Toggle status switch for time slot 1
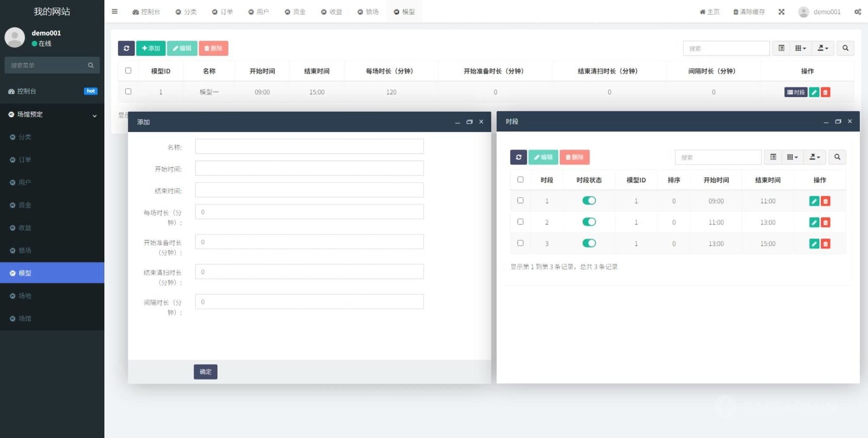 (589, 201)
